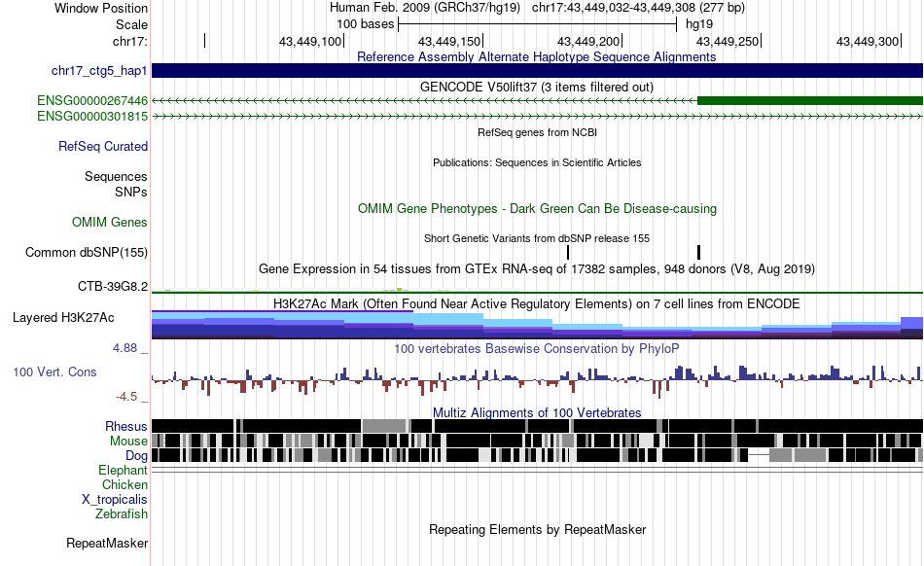Click the 4.88 PhyloP maximum value
This screenshot has height=566, width=924.
[124, 348]
